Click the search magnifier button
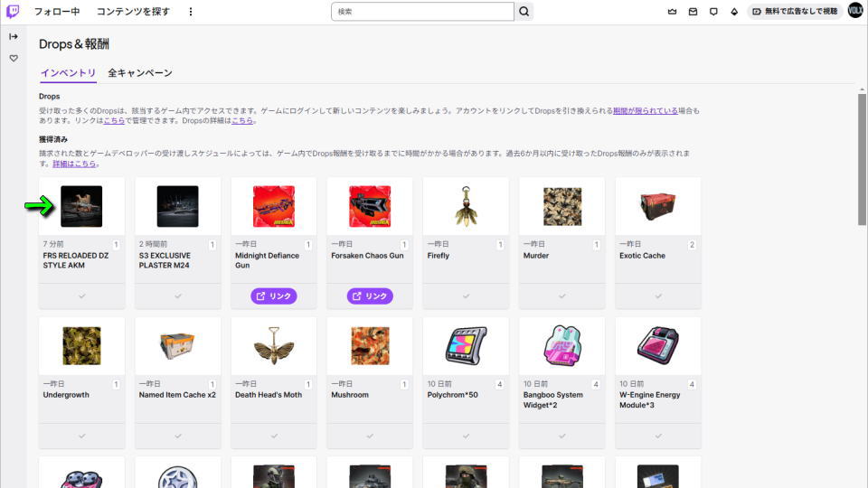Viewport: 868px width, 488px height. (x=524, y=11)
